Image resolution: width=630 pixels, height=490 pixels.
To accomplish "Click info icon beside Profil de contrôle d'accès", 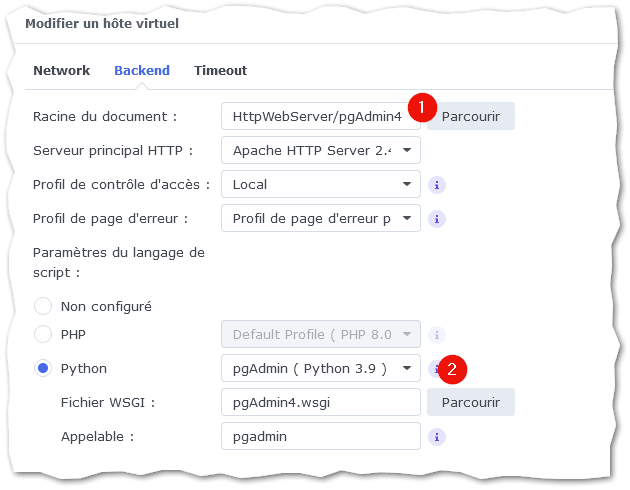I will coord(437,185).
